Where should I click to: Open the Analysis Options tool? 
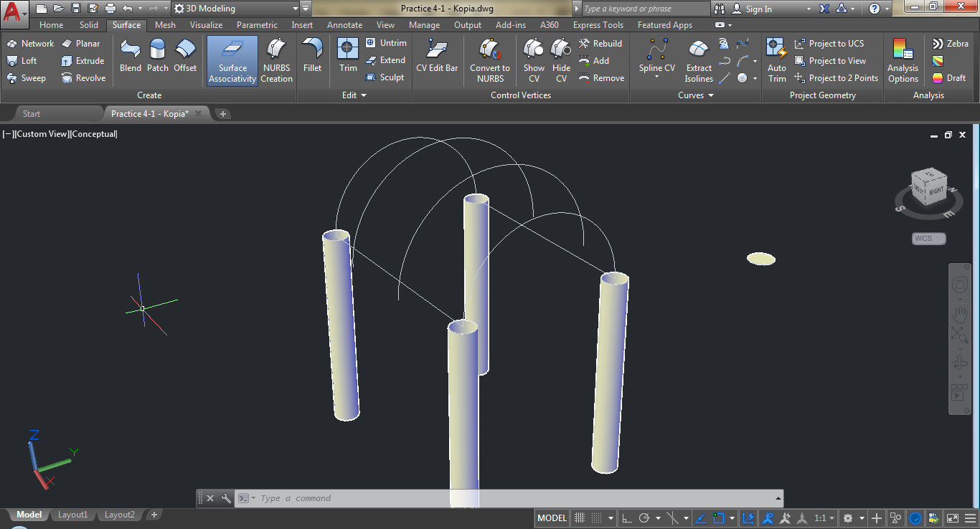point(903,60)
